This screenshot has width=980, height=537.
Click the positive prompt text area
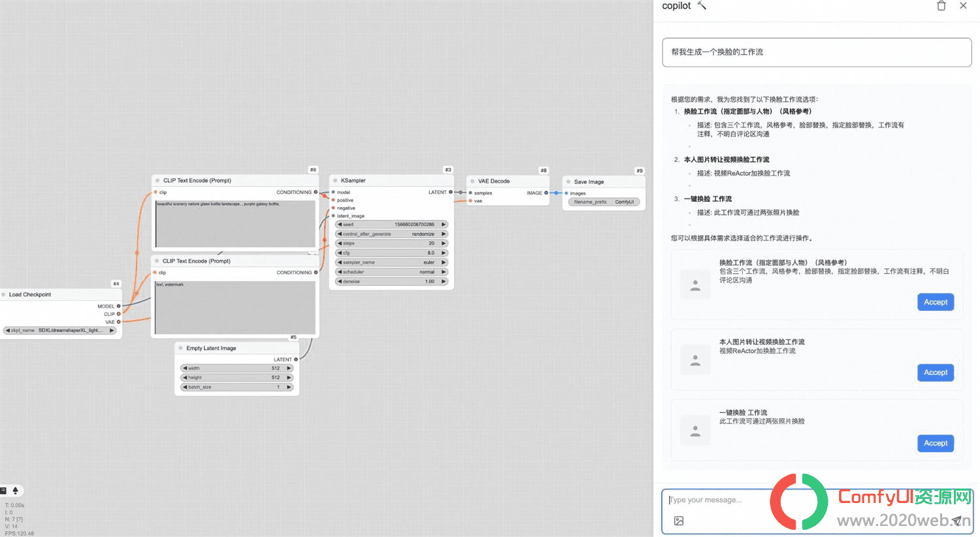(235, 223)
